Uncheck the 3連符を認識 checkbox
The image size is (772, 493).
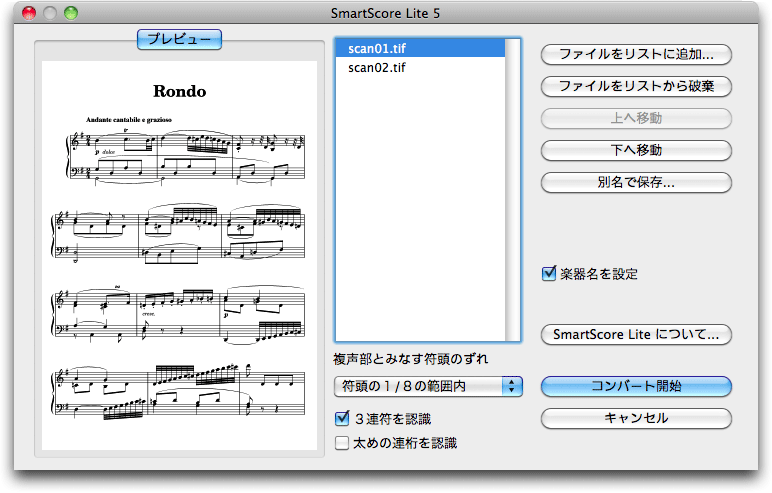click(342, 419)
